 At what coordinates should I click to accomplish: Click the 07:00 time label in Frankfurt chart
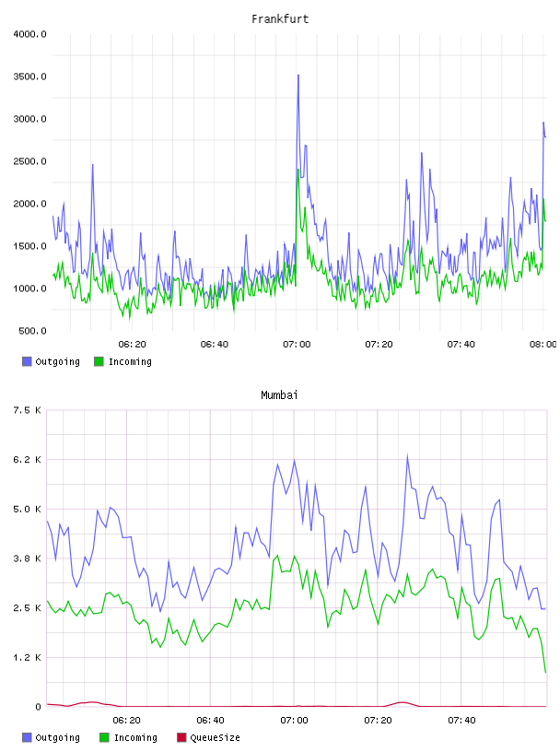coord(297,345)
